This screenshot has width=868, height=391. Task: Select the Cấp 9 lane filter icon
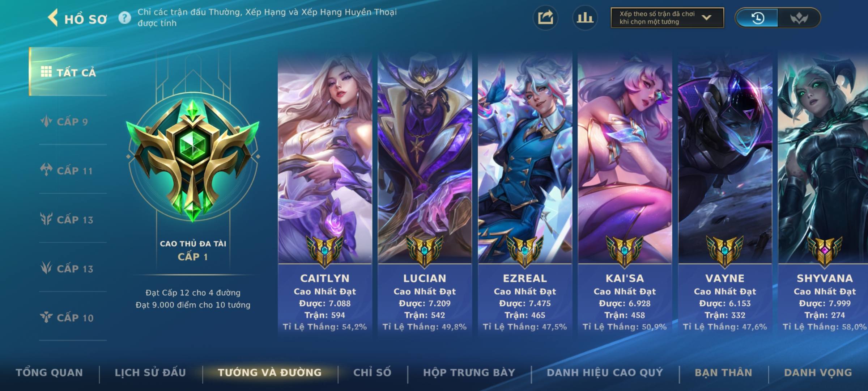[46, 121]
